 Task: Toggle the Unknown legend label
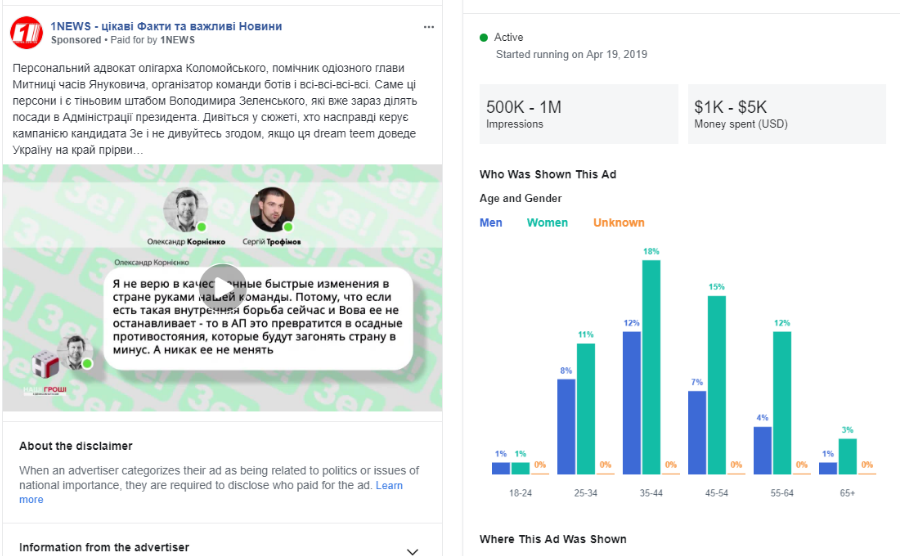click(618, 223)
